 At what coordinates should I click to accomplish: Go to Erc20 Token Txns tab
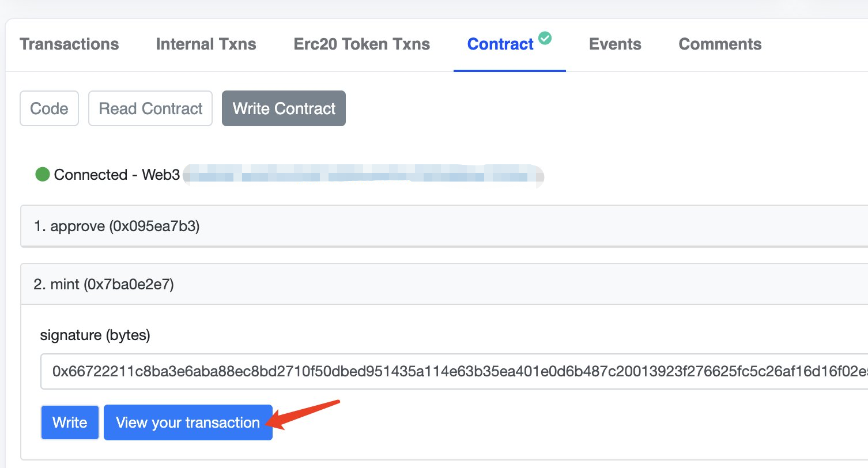(x=362, y=44)
